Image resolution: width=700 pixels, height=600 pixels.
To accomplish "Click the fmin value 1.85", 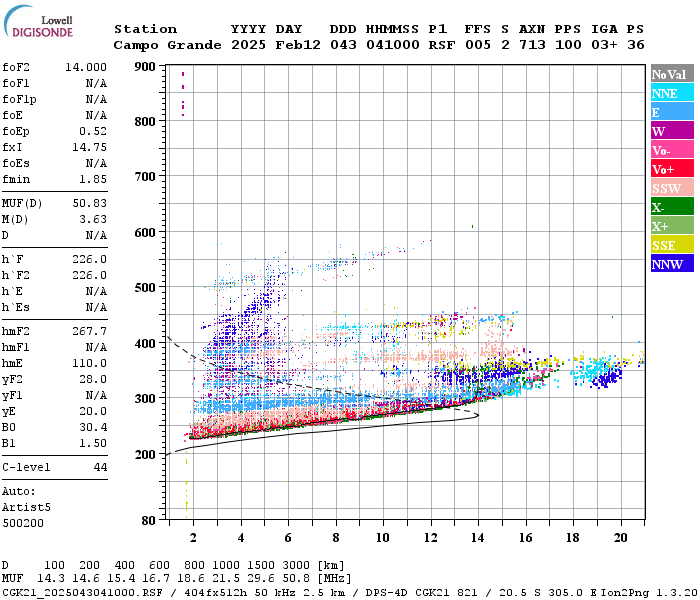I will (93, 179).
